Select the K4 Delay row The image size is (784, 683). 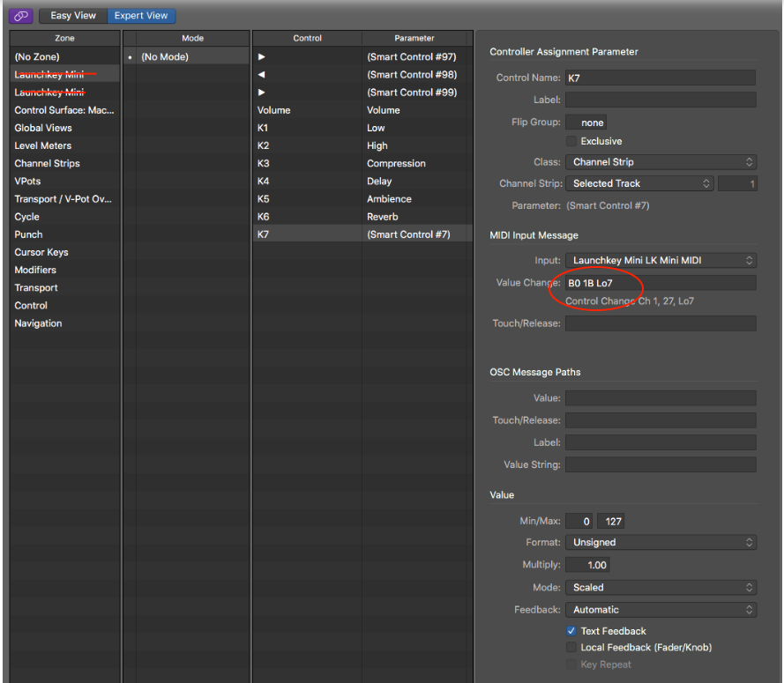tap(362, 181)
